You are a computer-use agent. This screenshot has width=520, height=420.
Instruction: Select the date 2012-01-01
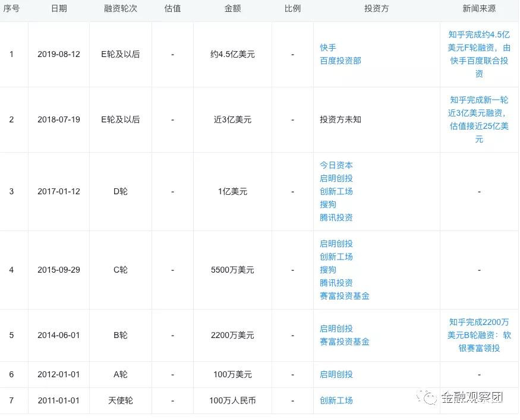59,374
